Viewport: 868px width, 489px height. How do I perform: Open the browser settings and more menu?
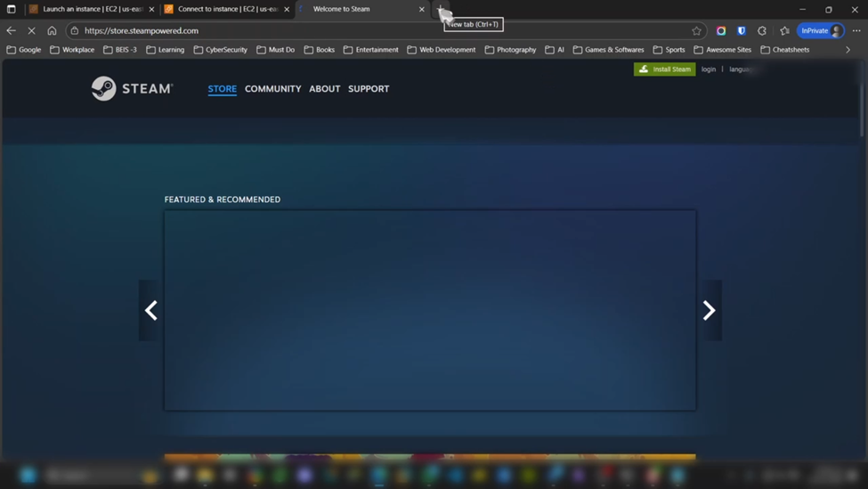coord(856,30)
